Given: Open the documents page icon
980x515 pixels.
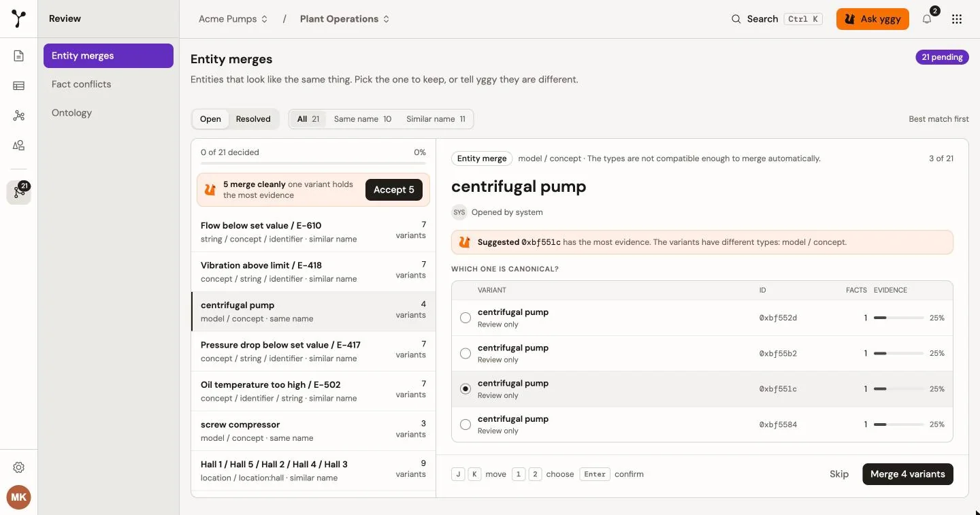Looking at the screenshot, I should [x=19, y=56].
